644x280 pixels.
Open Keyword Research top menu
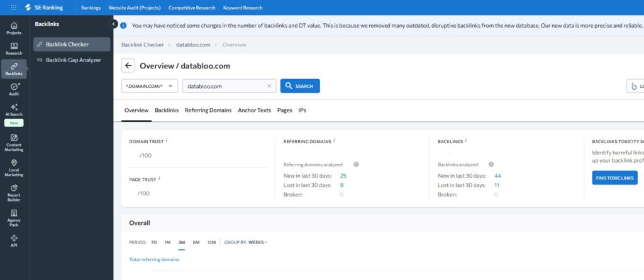point(243,8)
